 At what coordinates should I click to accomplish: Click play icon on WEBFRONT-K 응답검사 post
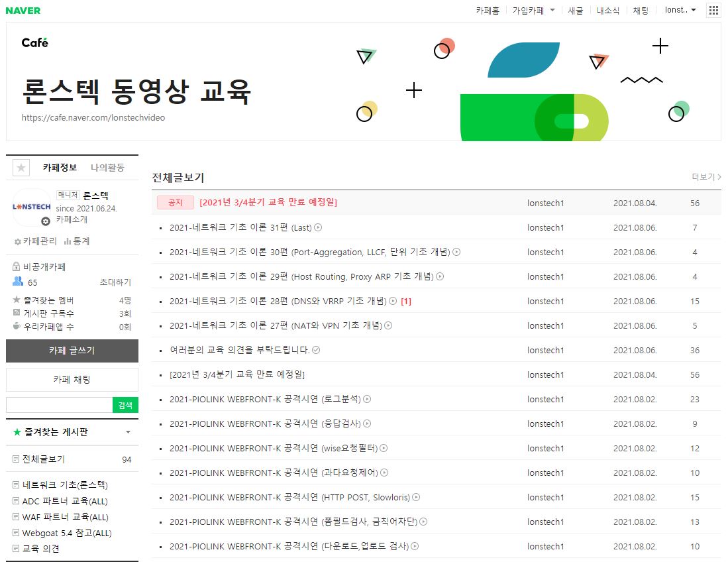point(367,423)
